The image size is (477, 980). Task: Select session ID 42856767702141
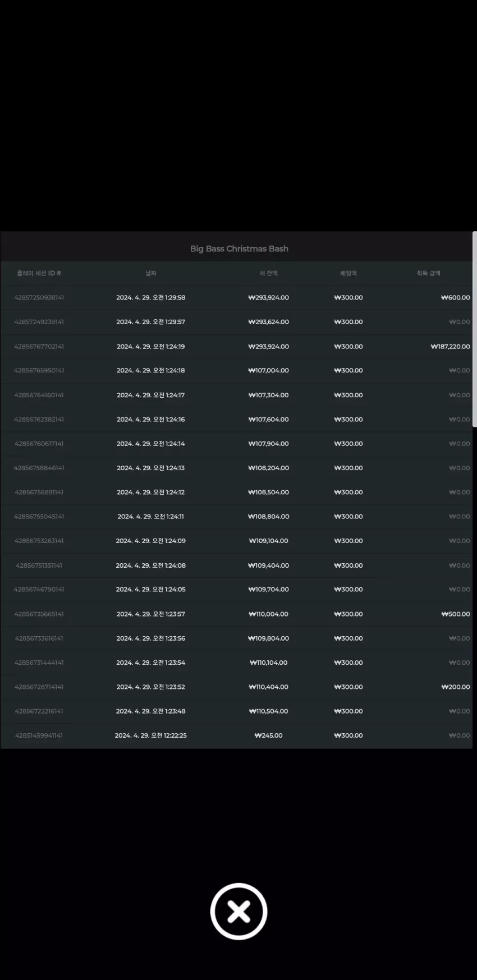tap(39, 347)
